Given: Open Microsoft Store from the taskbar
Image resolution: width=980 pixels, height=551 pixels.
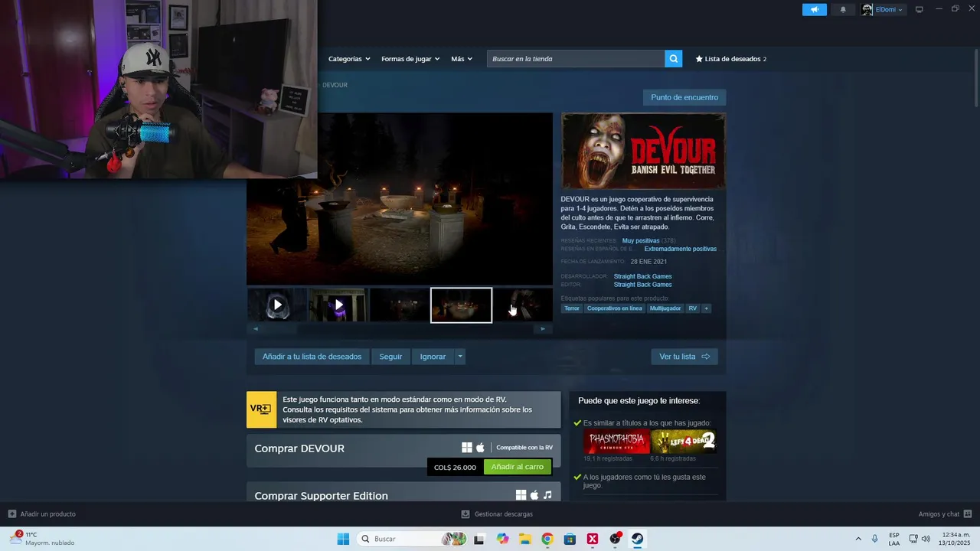Looking at the screenshot, I should (x=570, y=539).
